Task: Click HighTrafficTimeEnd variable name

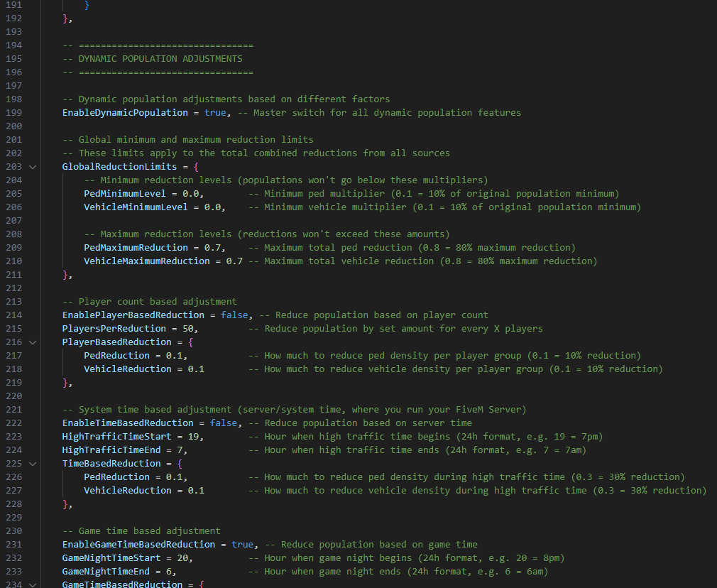Action: coord(111,450)
